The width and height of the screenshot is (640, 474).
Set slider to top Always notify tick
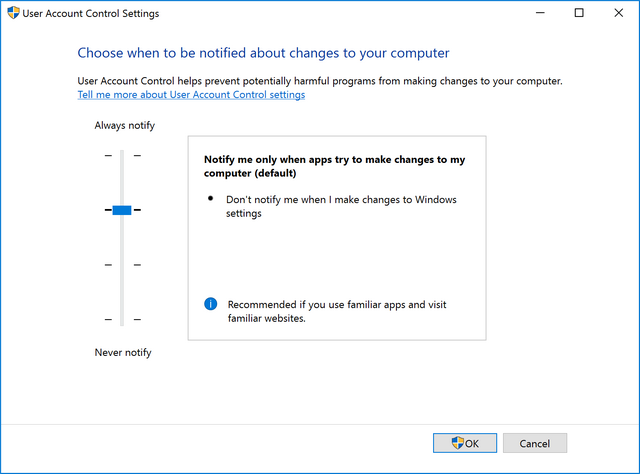point(122,156)
